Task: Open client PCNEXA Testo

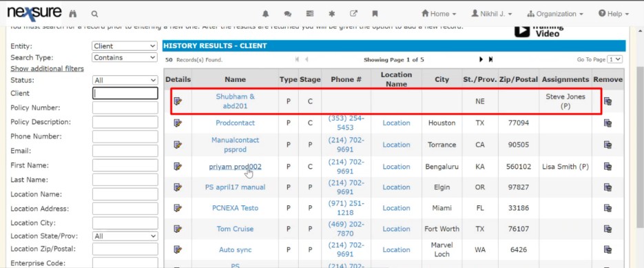Action: 236,208
